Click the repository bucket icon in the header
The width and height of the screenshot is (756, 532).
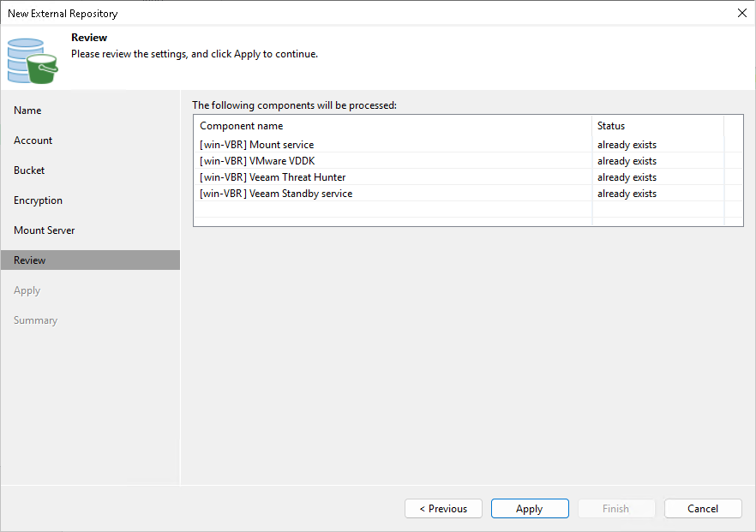point(33,61)
